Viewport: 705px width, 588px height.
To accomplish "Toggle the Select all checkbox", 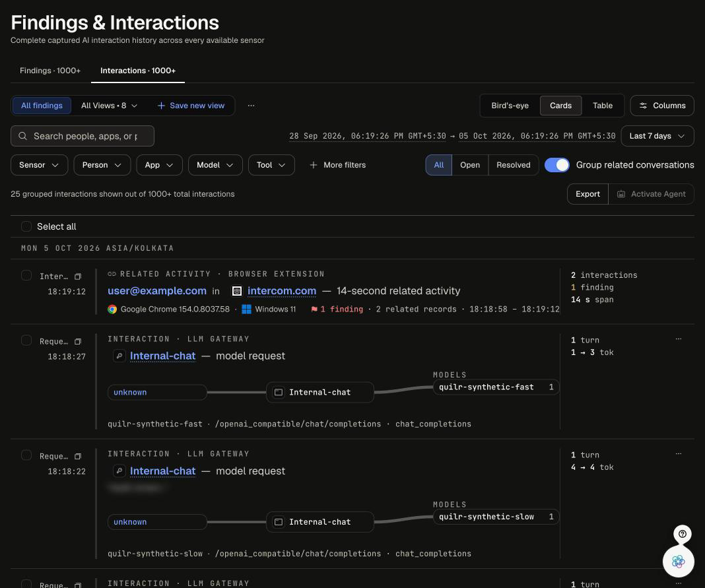I will [26, 226].
